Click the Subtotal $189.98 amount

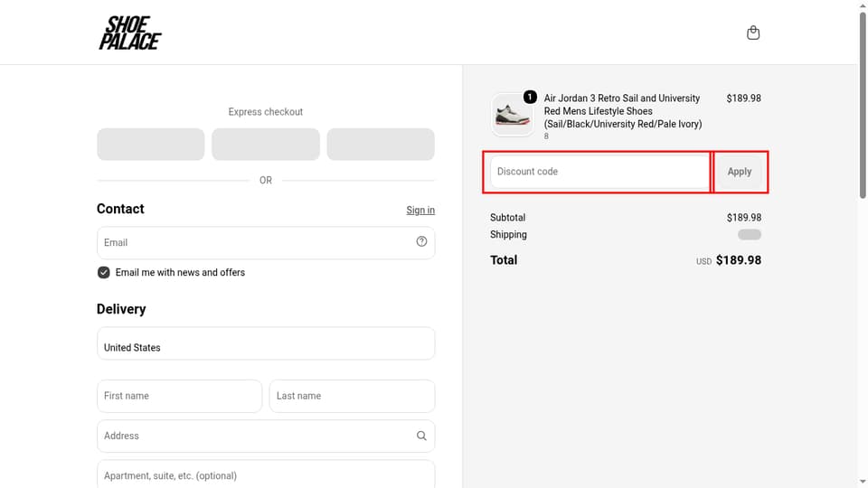(x=743, y=218)
